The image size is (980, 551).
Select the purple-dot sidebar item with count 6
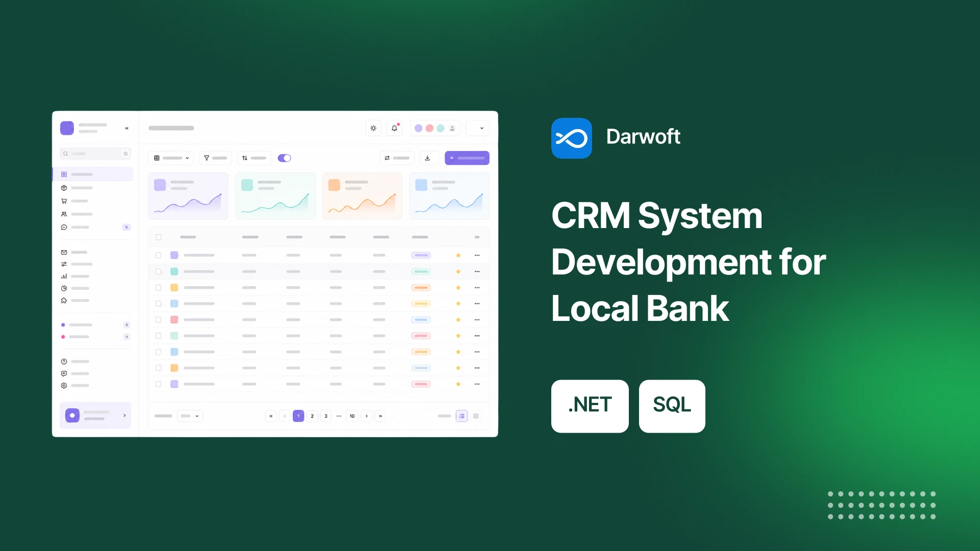pyautogui.click(x=95, y=325)
